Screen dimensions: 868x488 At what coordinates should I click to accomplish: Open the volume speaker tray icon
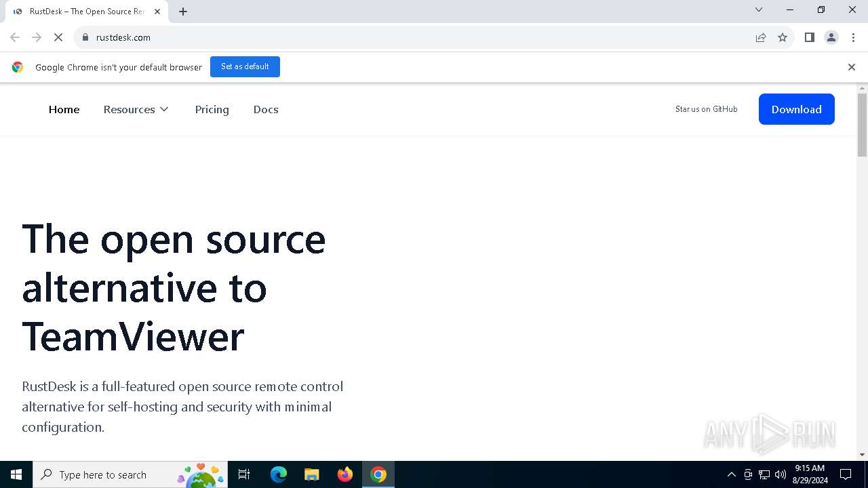[781, 474]
